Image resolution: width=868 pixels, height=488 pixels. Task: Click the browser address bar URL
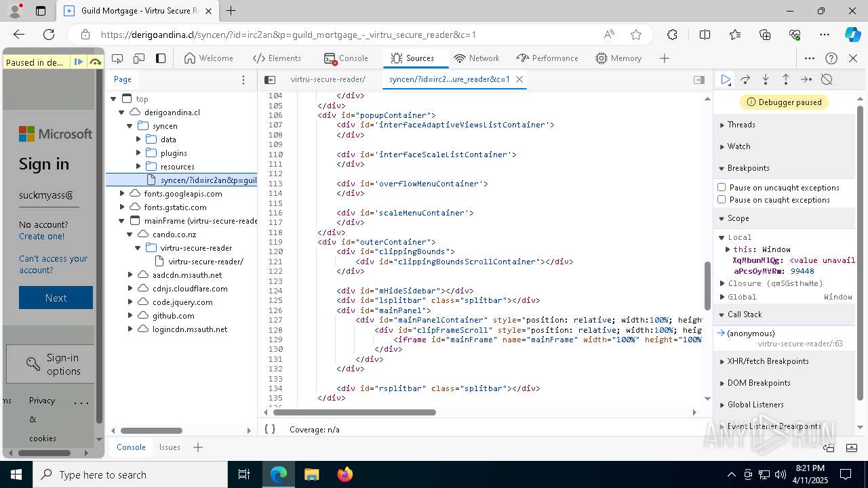[x=288, y=35]
